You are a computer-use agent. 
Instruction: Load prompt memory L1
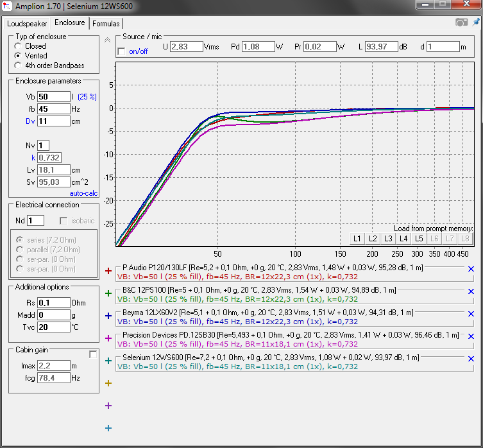[357, 239]
